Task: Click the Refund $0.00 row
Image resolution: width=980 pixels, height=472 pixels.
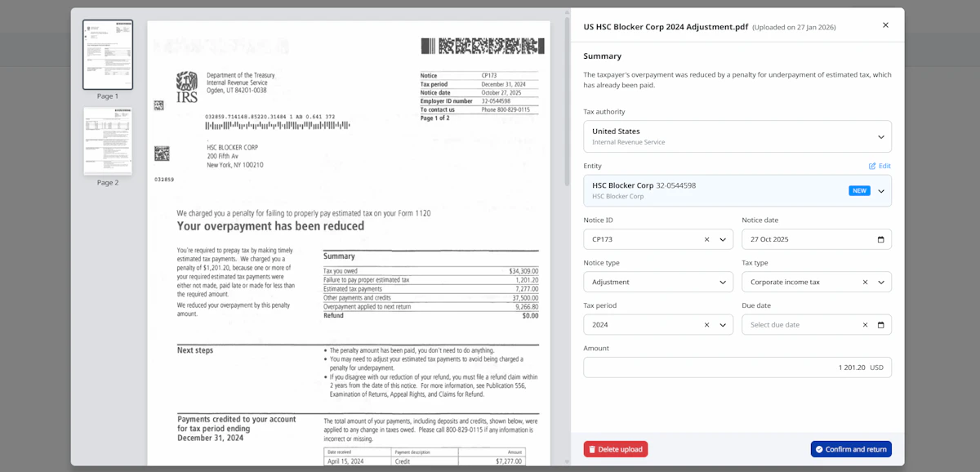Action: 431,315
